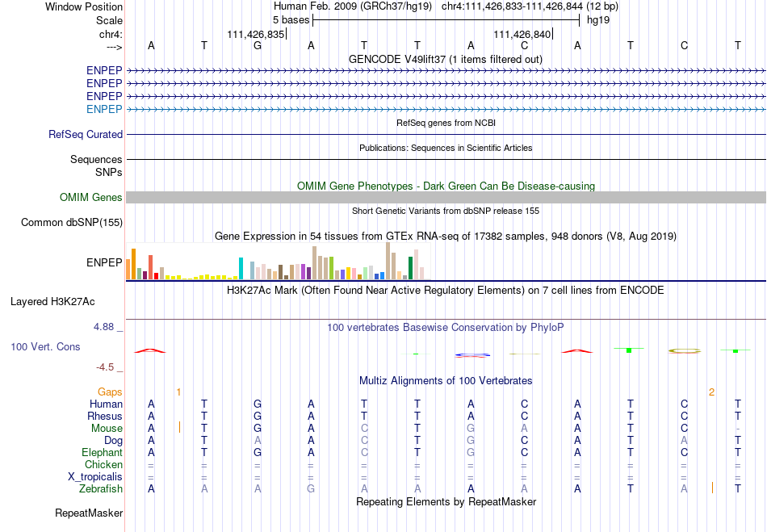This screenshot has width=767, height=532.
Task: Click OMIM Gene Phenotypes green title
Action: tap(446, 186)
